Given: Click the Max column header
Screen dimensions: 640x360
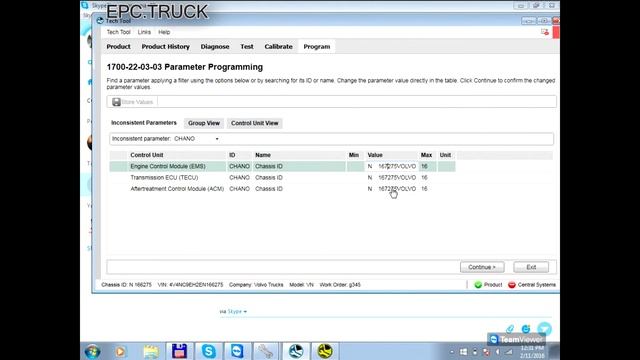Looking at the screenshot, I should tap(426, 155).
